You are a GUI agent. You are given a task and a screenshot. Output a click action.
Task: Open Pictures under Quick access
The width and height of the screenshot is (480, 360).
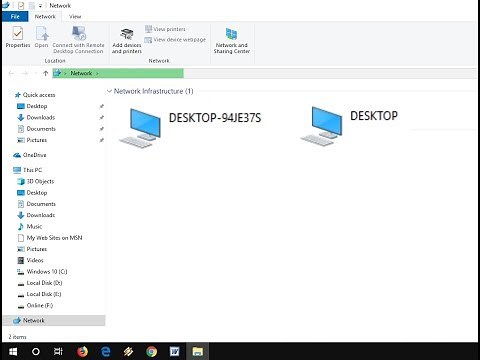tap(32, 140)
